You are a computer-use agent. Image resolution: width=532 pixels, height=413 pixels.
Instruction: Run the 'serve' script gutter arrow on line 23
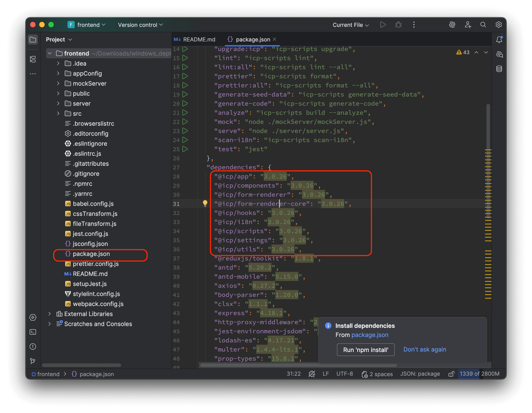pyautogui.click(x=185, y=131)
